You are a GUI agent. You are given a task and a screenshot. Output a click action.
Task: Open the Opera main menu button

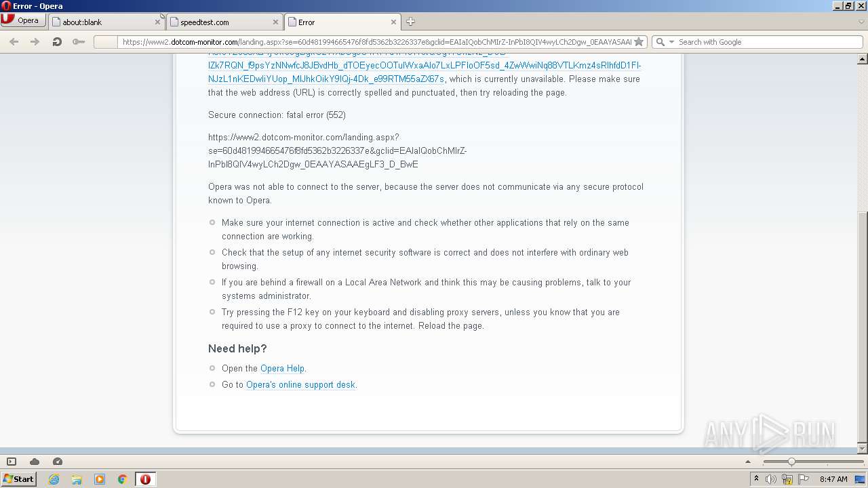pyautogui.click(x=23, y=20)
